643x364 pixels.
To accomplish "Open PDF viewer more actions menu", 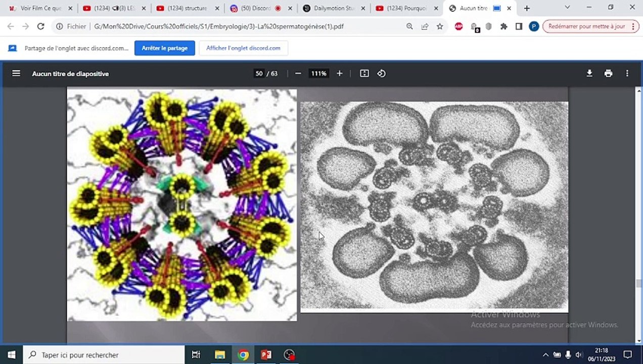I will (627, 73).
